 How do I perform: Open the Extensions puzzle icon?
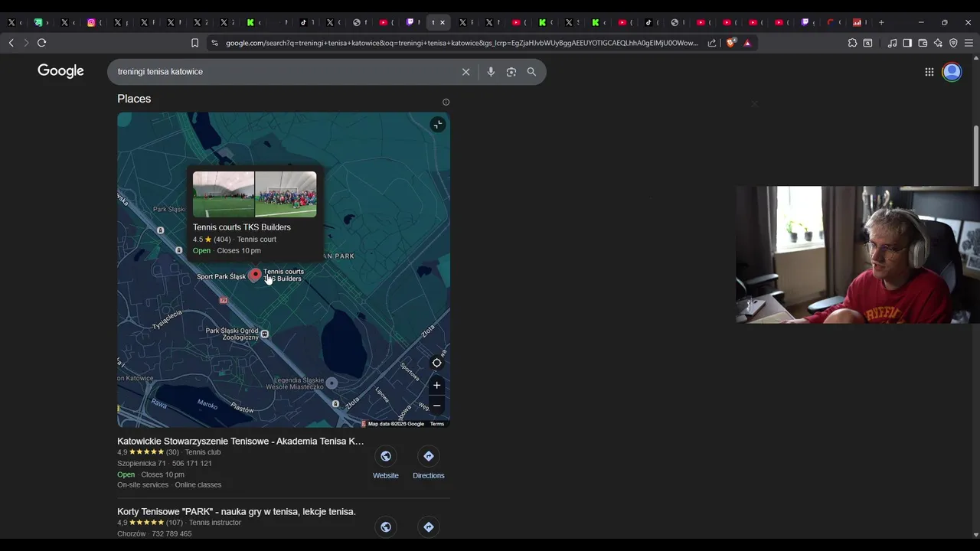[x=852, y=43]
